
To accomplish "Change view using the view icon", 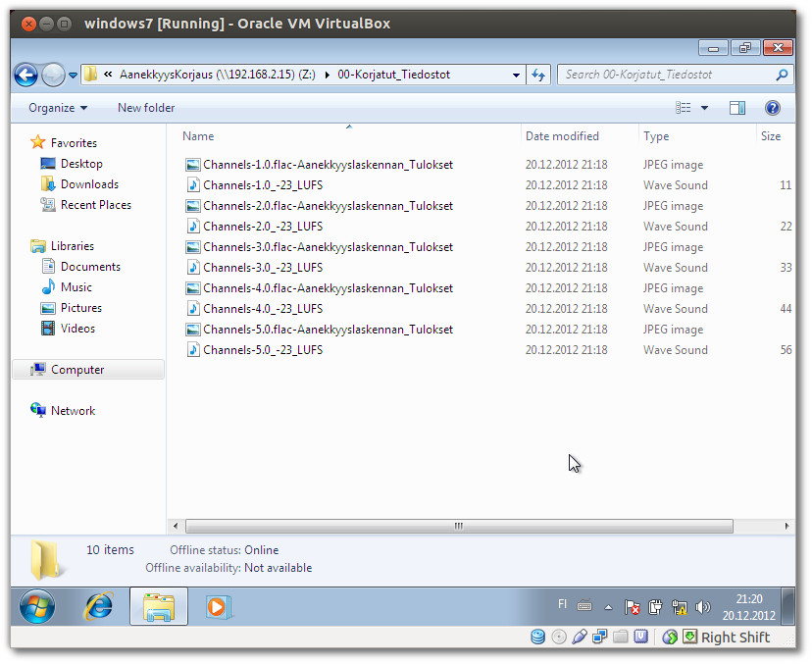I will [684, 108].
